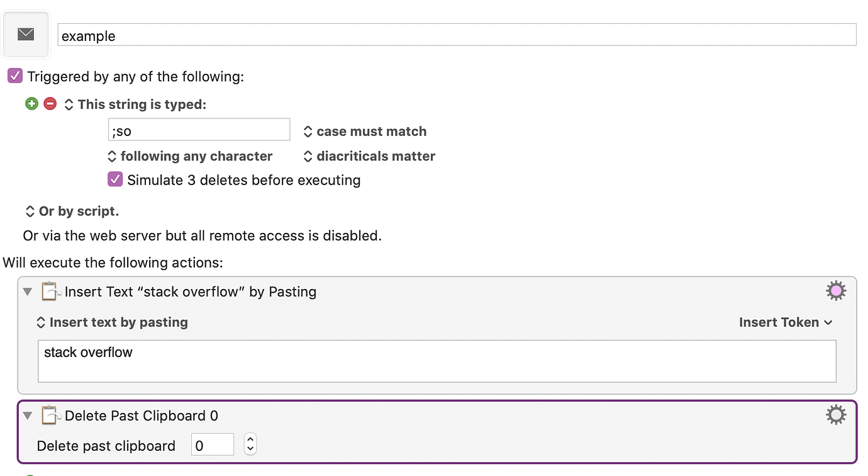868x476 pixels.
Task: Open the following any character dropdown
Action: (190, 156)
